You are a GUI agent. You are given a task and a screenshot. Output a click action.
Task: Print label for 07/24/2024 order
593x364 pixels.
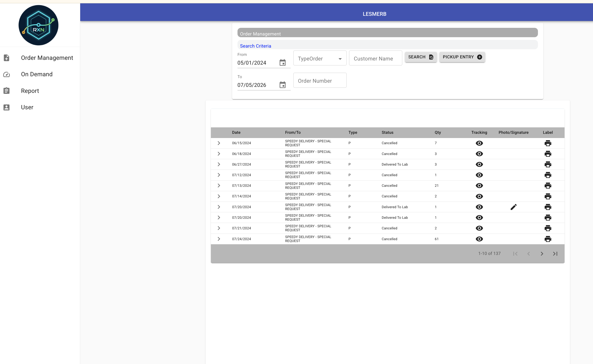(x=548, y=239)
